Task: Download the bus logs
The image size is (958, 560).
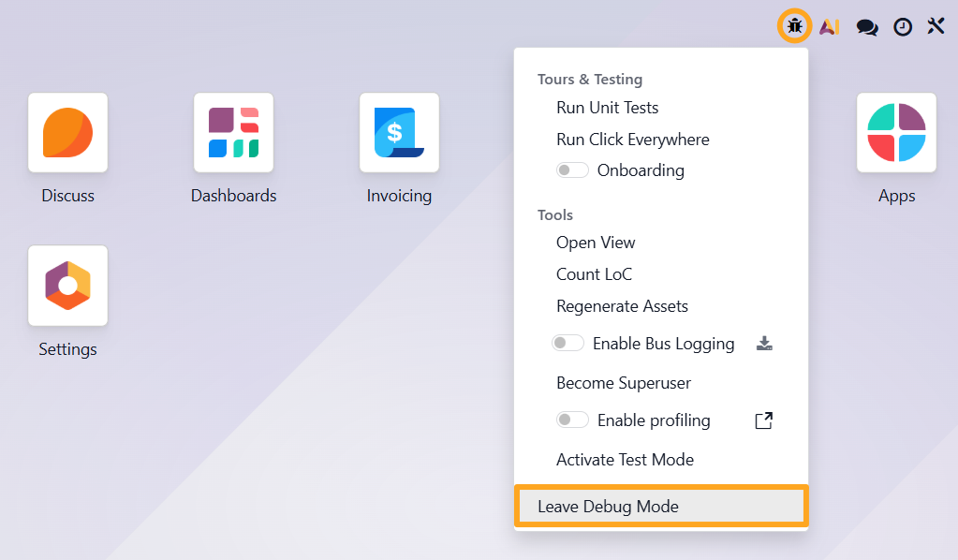Action: 764,343
